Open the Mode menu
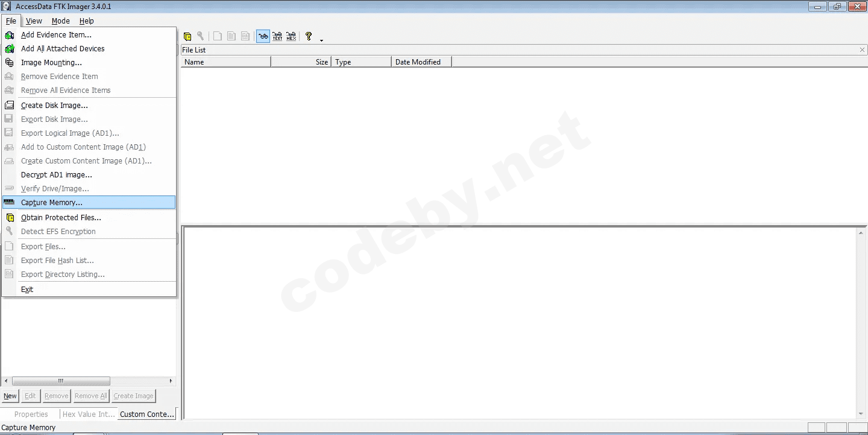This screenshot has width=868, height=435. point(61,21)
